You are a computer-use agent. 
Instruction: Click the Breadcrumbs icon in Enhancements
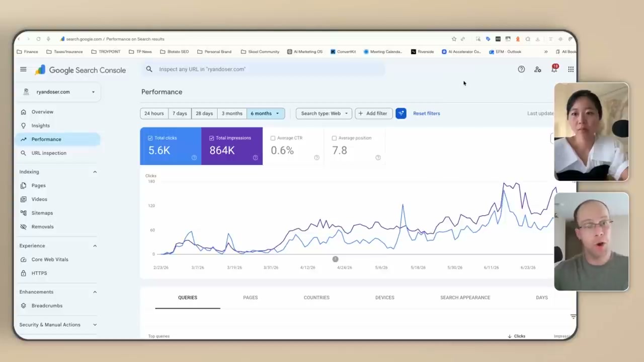click(x=23, y=306)
